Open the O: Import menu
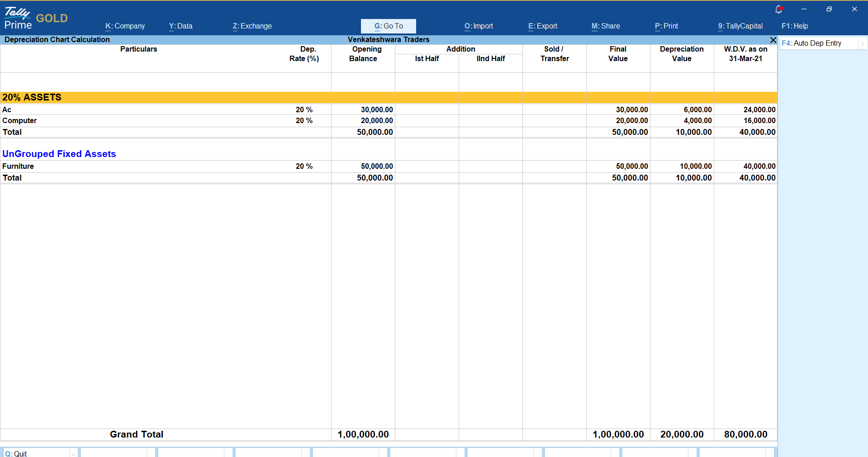 point(479,26)
